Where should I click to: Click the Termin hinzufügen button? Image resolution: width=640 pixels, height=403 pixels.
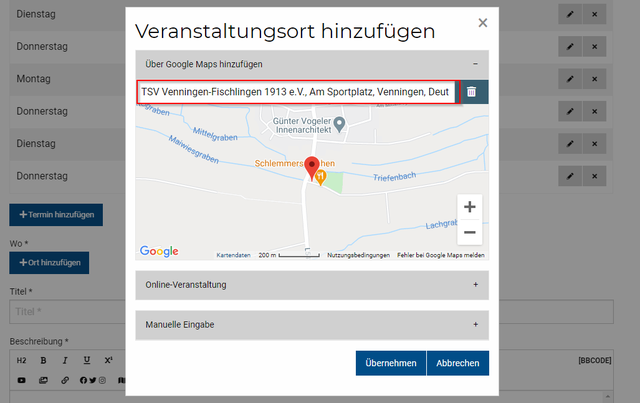[x=56, y=215]
